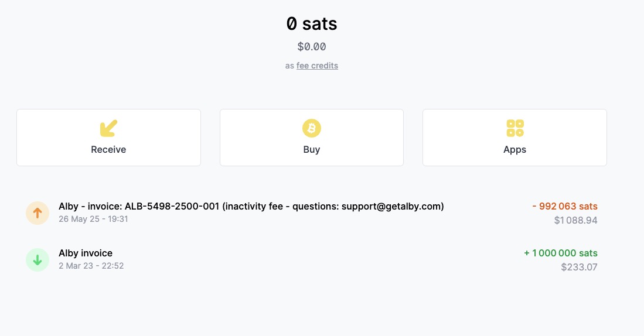Open the Apps card
The width and height of the screenshot is (644, 336).
pyautogui.click(x=514, y=138)
